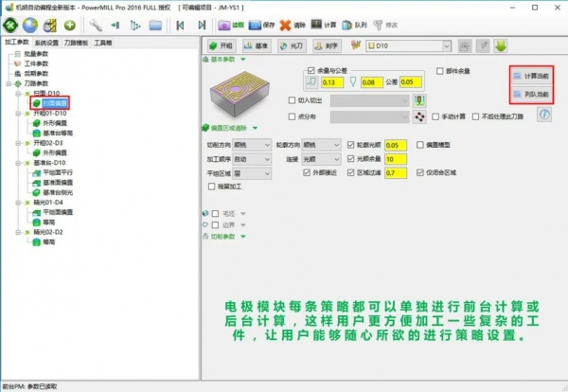Click the blue info icon

click(x=543, y=115)
